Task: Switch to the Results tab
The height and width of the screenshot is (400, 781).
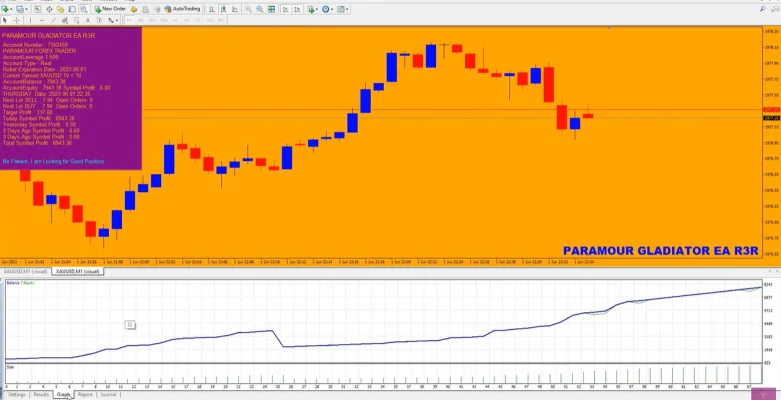Action: click(x=41, y=395)
